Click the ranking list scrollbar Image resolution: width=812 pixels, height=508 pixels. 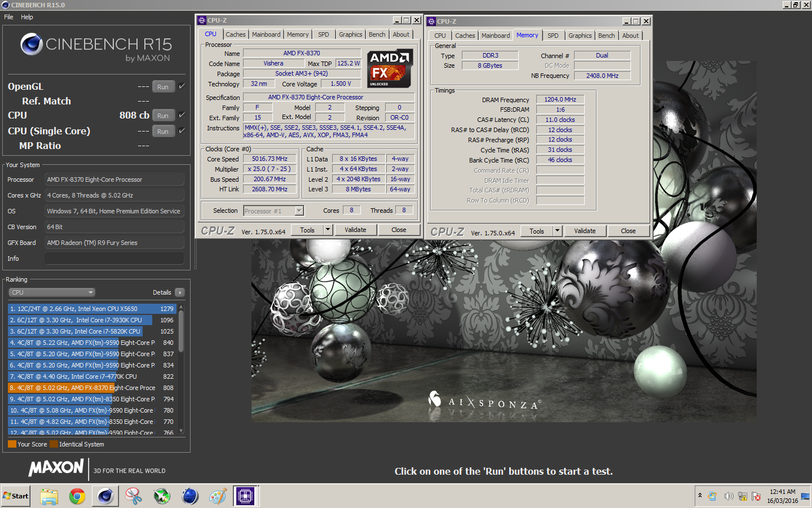coord(181,330)
